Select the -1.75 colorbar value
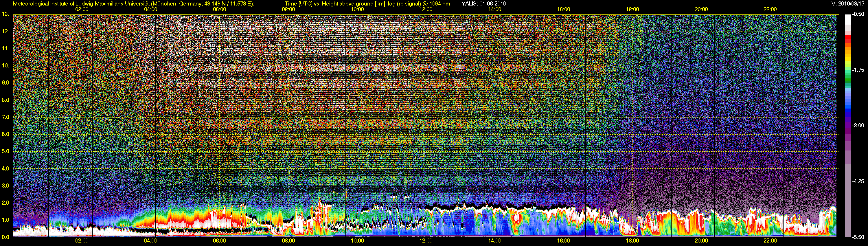This screenshot has height=246, width=868. (x=858, y=70)
